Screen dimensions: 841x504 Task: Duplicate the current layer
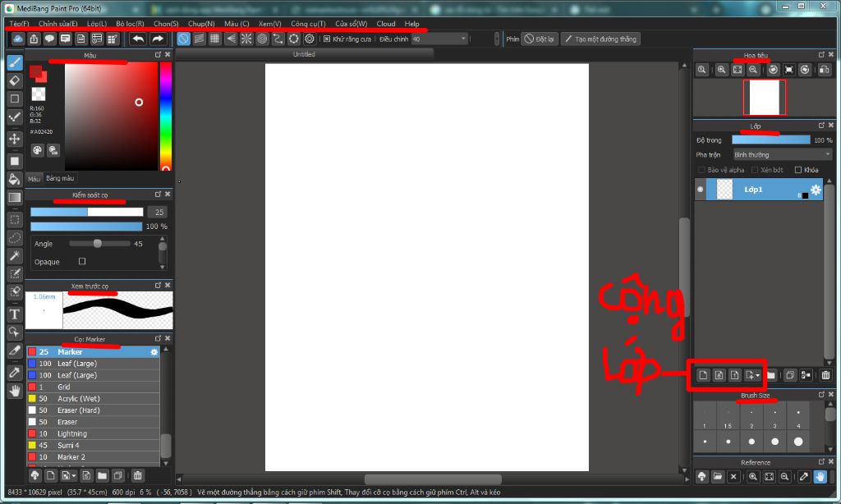click(x=789, y=375)
